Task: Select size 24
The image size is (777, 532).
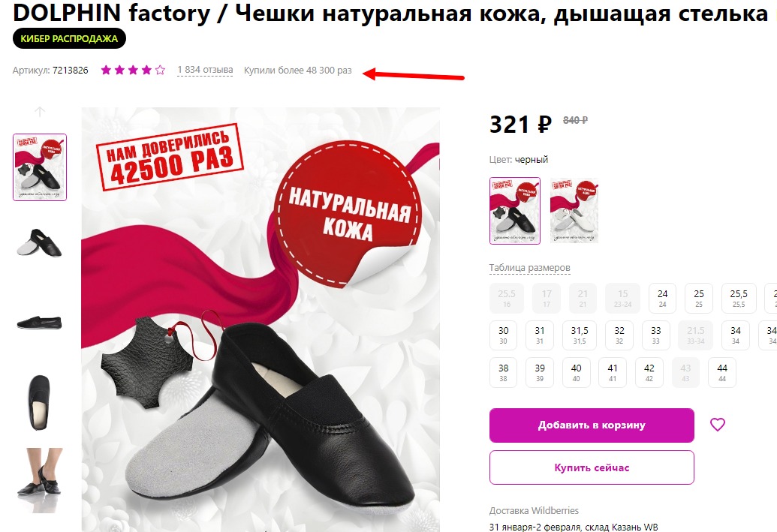Action: (663, 298)
